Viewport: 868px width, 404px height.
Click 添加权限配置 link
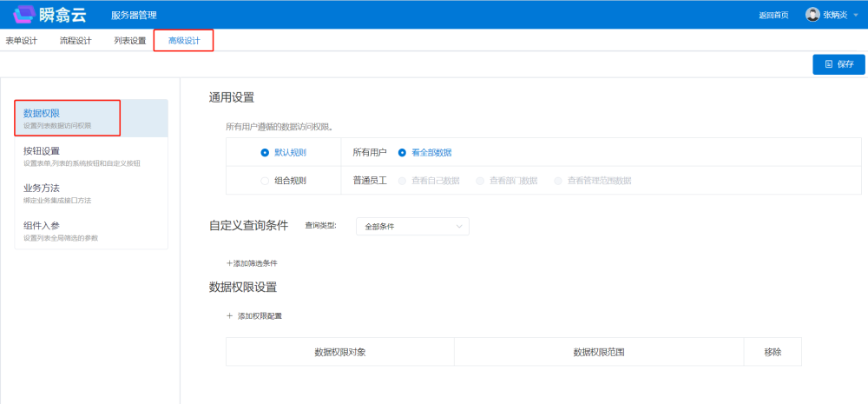(x=254, y=315)
